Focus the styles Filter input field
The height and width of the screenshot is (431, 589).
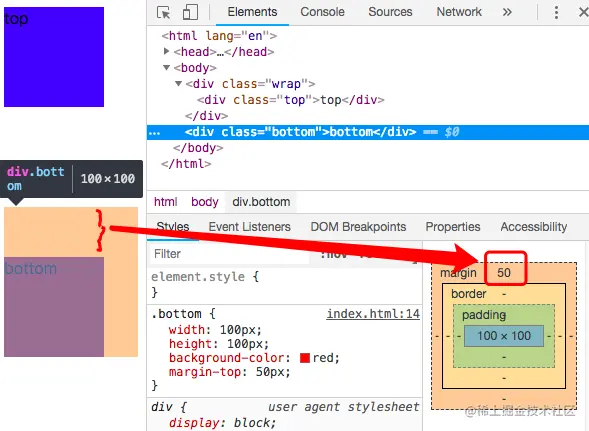click(x=229, y=254)
